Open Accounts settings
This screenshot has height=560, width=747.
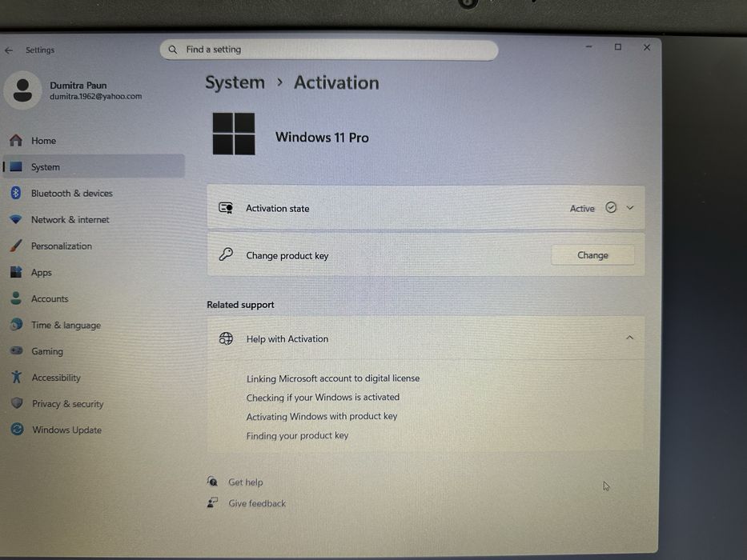(x=94, y=298)
